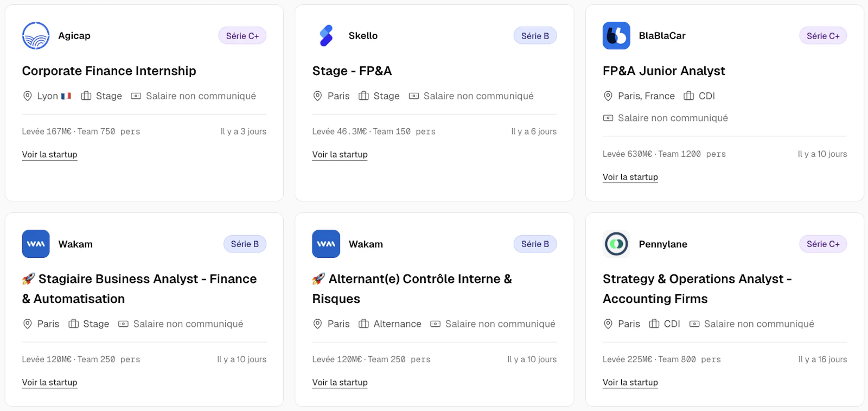The height and width of the screenshot is (411, 868).
Task: Click the 'Alternance' contract type label
Action: (x=397, y=324)
